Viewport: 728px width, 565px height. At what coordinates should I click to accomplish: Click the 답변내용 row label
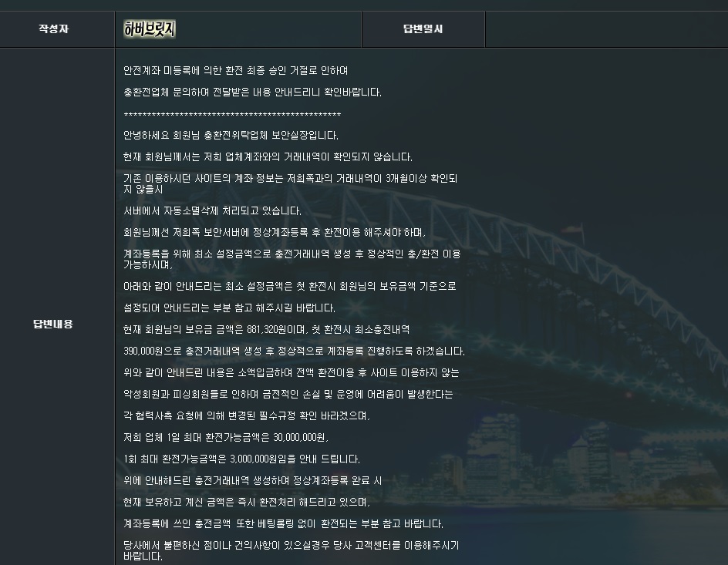click(57, 324)
